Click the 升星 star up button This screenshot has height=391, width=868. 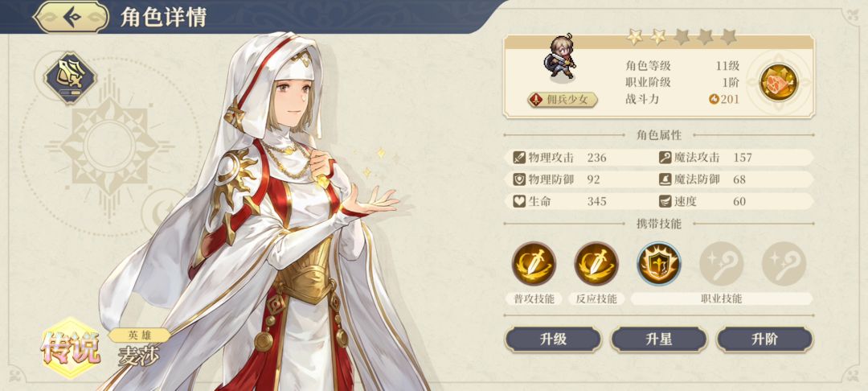[x=659, y=340]
